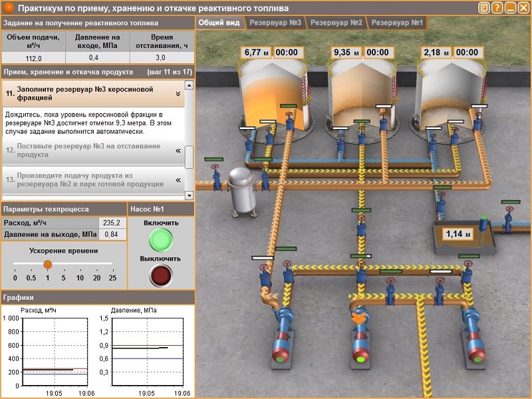
Task: Click the 9,35 м level readout
Action: (x=346, y=53)
